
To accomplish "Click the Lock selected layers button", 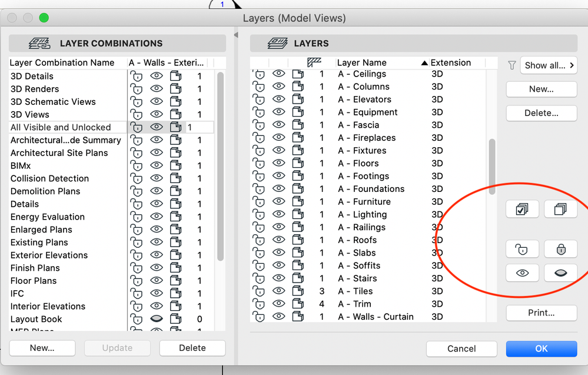I will click(560, 250).
